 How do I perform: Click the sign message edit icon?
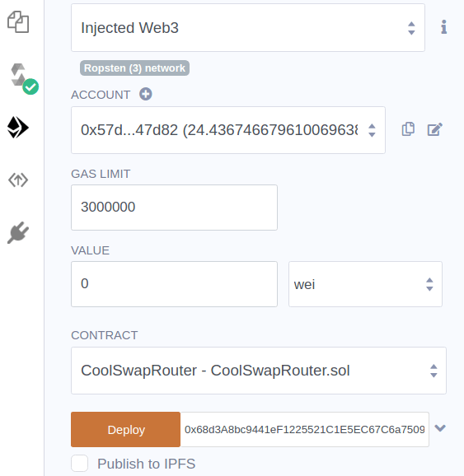click(435, 129)
